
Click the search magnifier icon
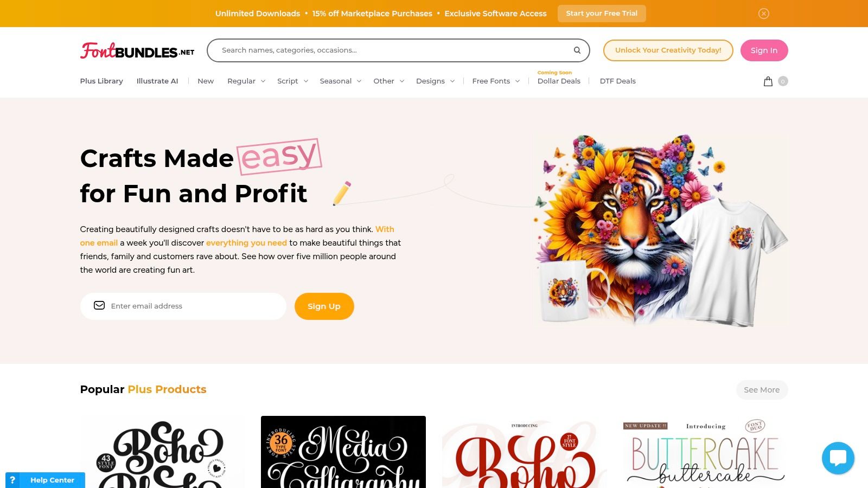[577, 50]
